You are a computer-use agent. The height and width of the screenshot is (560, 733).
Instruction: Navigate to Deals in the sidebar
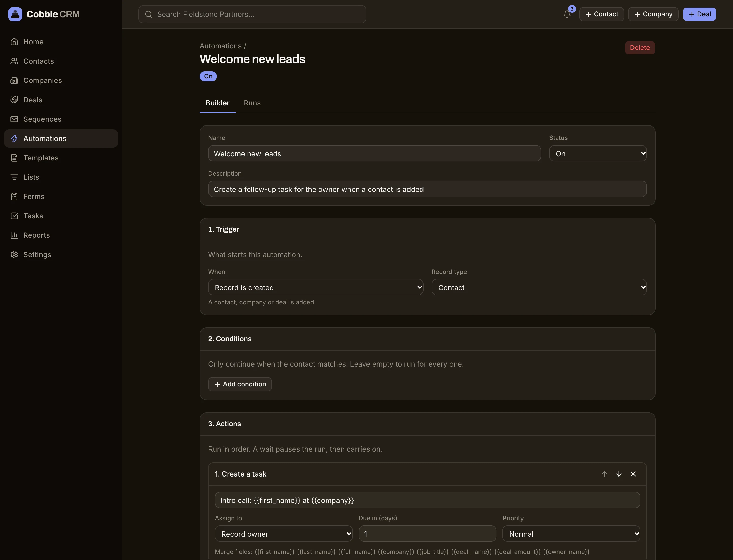tap(61, 100)
